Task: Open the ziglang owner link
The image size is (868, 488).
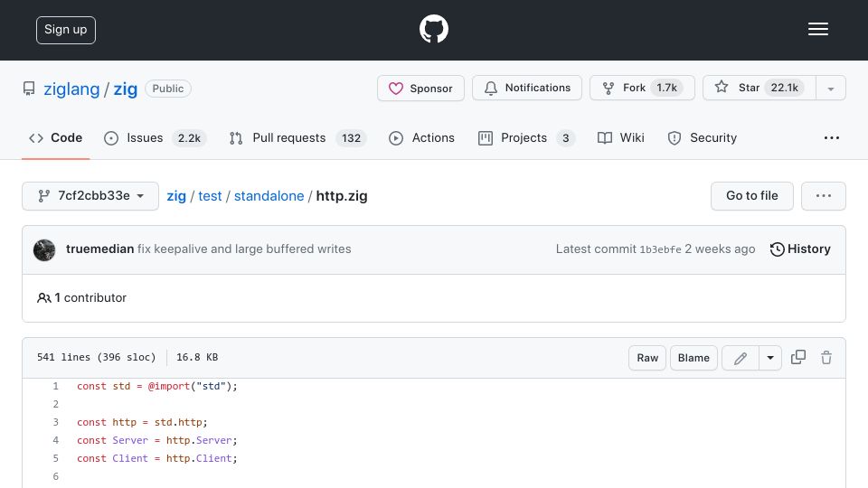Action: coord(71,89)
